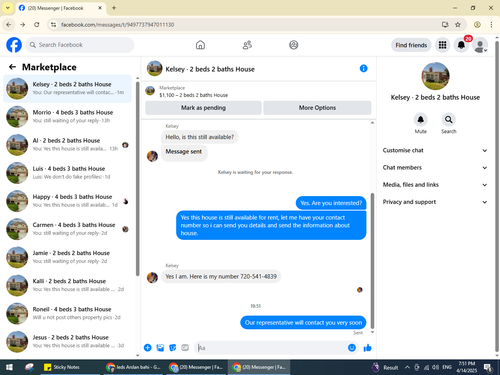
Task: Click browser back arrow
Action: click(9, 25)
